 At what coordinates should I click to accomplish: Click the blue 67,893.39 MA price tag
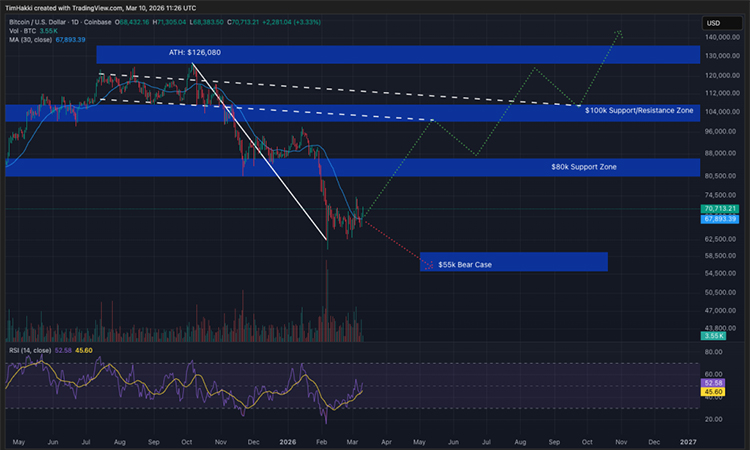click(719, 218)
